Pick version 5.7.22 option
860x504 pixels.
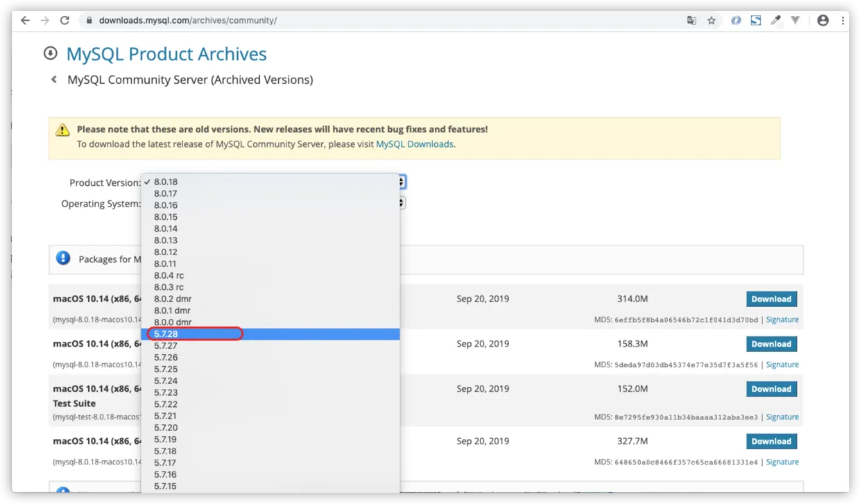[270, 404]
